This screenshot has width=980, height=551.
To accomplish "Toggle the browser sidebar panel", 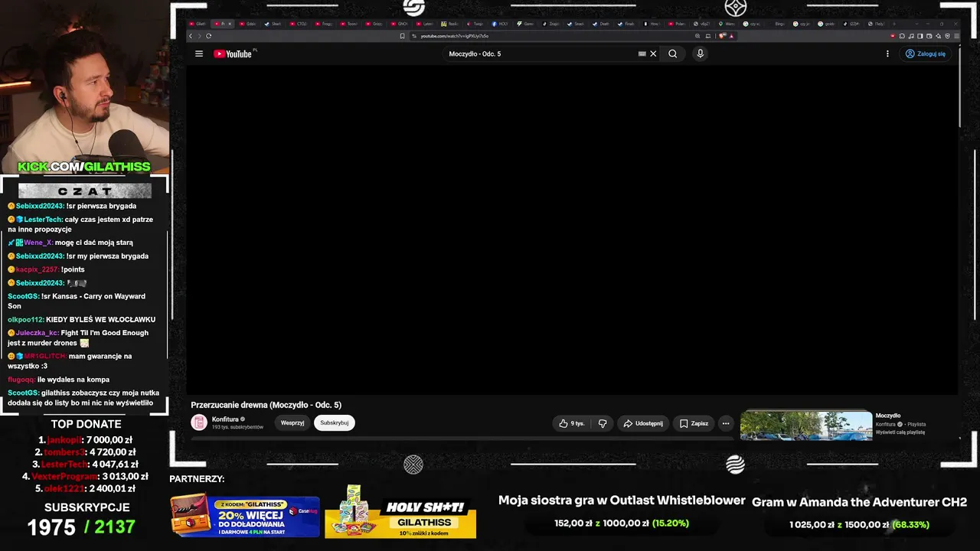I will pyautogui.click(x=920, y=36).
